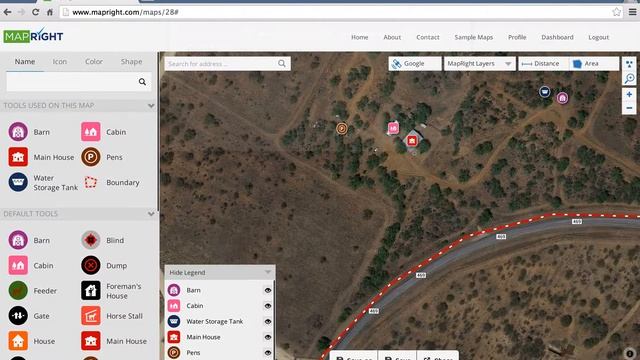This screenshot has width=640, height=360.
Task: Switch to the Name tab
Action: pyautogui.click(x=25, y=62)
